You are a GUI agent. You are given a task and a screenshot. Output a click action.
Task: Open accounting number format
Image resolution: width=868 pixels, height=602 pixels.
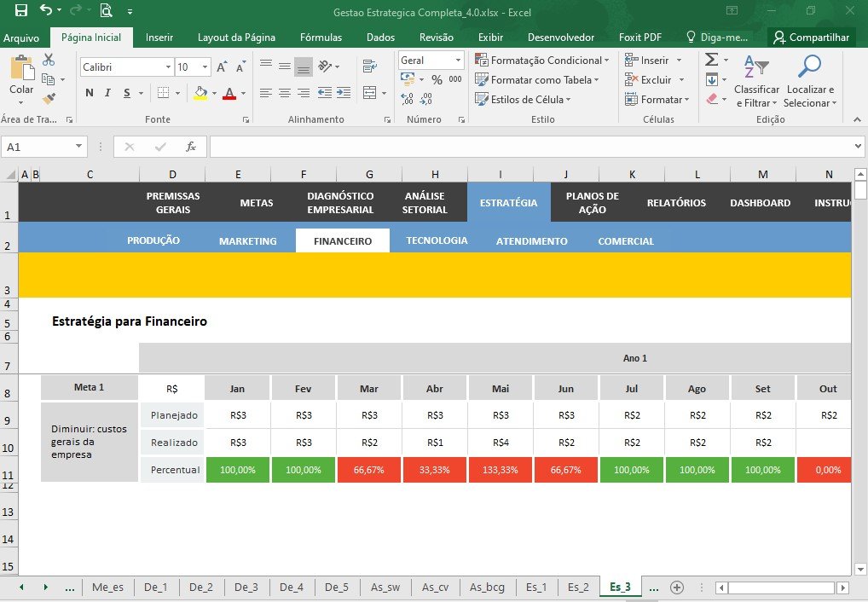click(x=408, y=80)
